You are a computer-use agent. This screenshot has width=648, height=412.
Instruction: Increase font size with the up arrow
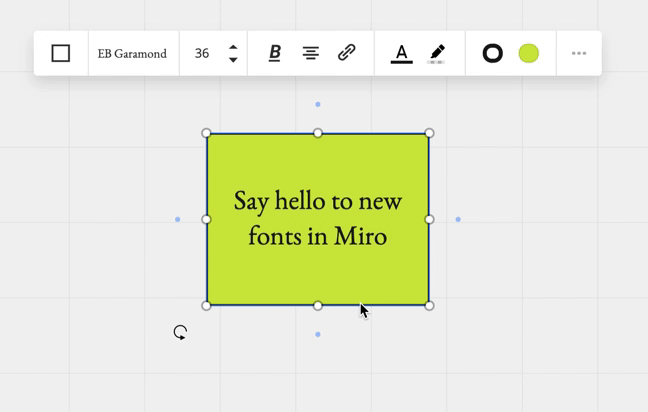233,47
